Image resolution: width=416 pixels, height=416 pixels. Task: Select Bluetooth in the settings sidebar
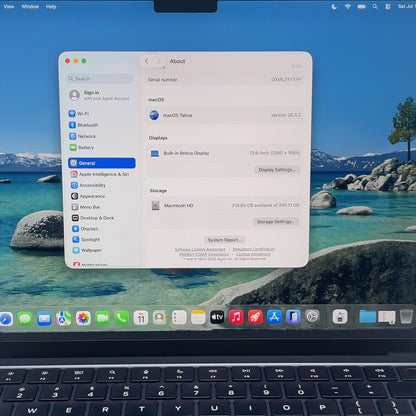[84, 125]
